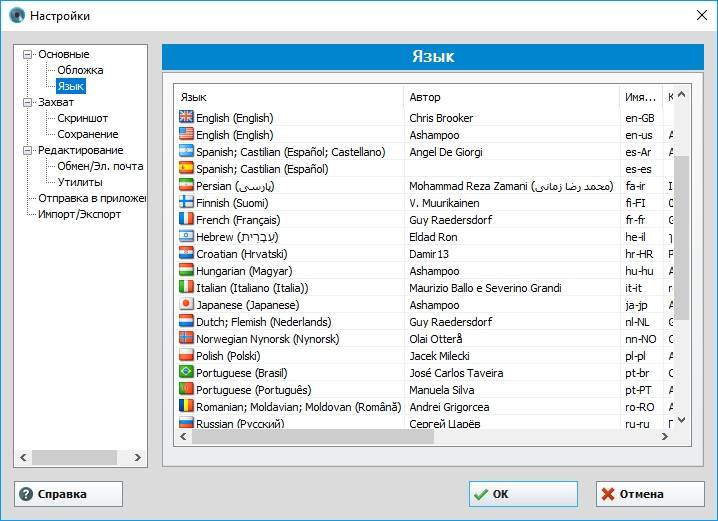
Task: Click the Brazilian flag icon in list
Action: point(186,372)
